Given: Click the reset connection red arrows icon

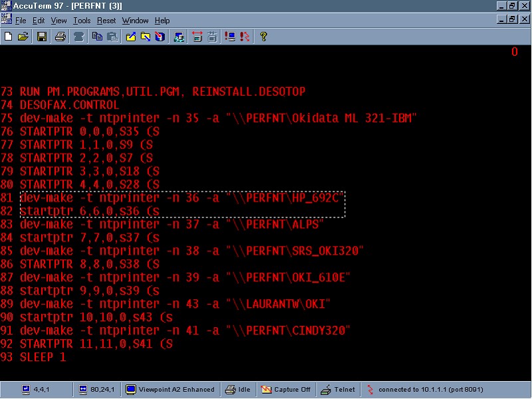Looking at the screenshot, I should pos(245,37).
